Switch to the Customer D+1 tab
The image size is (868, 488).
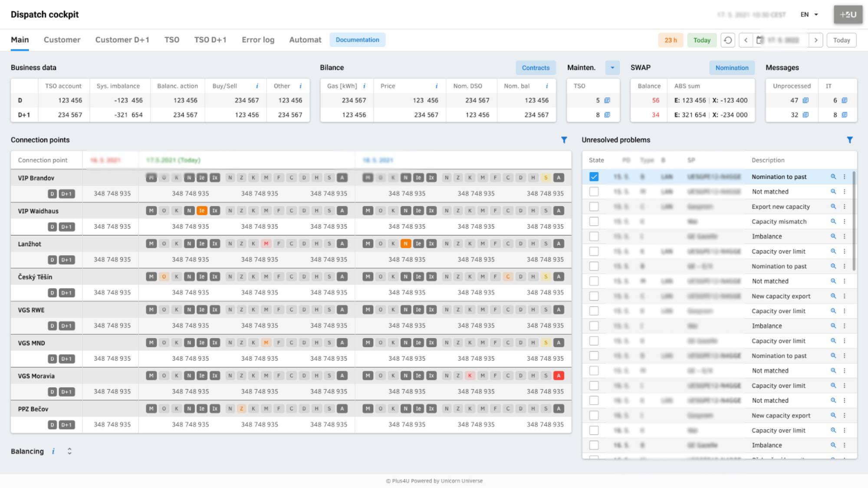point(122,40)
